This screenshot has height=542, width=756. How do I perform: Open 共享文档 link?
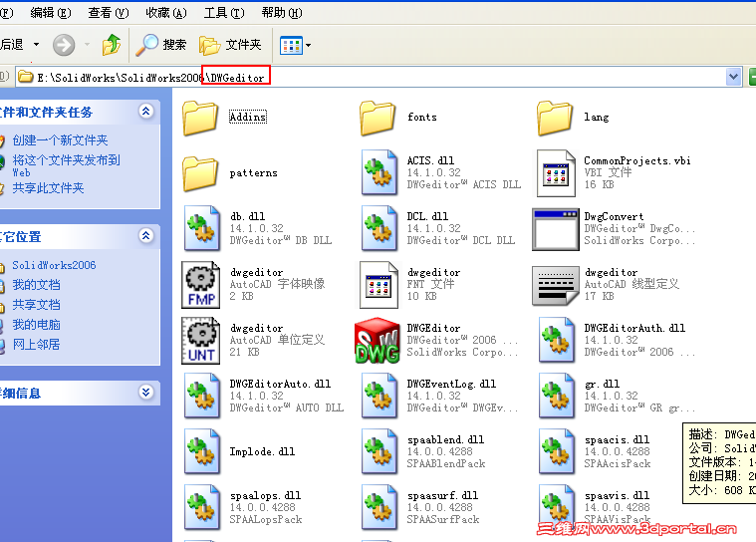pos(36,305)
